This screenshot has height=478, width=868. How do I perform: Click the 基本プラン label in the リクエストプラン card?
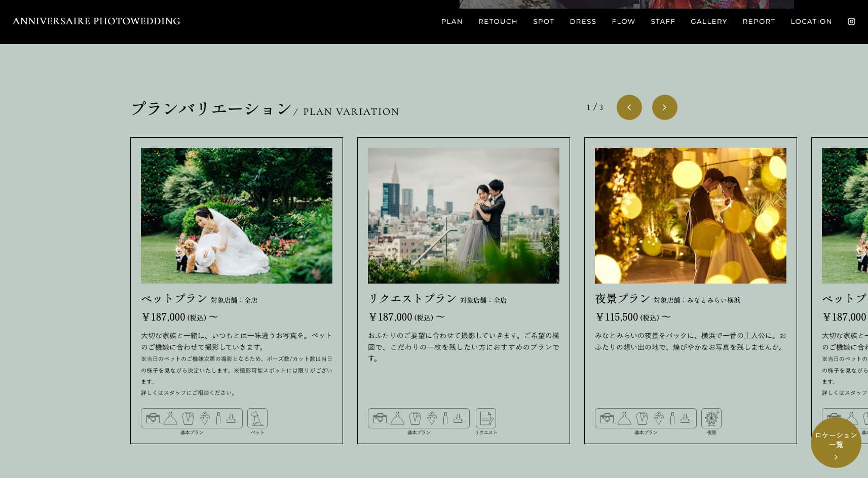point(419,432)
